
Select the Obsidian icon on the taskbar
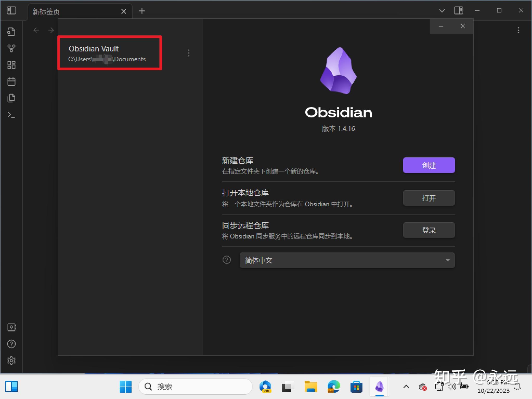(380, 387)
